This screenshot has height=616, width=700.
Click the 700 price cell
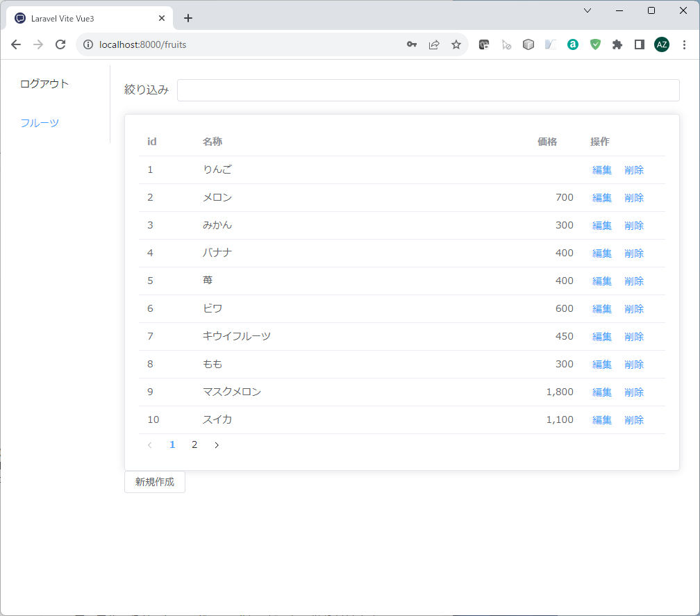coord(565,197)
